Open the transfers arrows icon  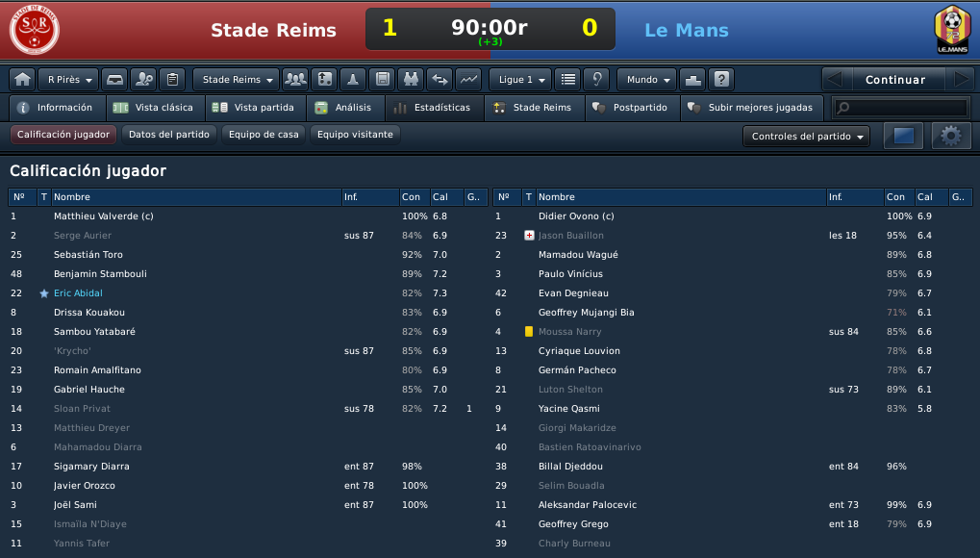pos(440,80)
